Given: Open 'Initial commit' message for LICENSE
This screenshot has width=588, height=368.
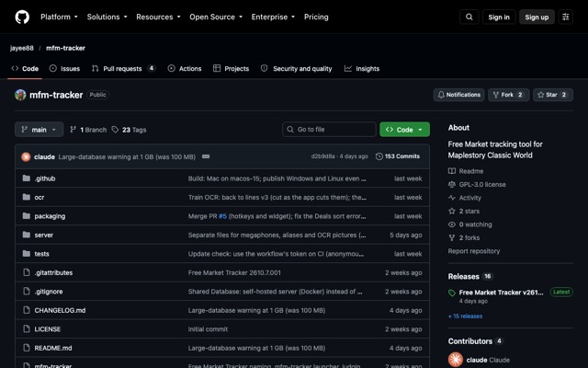Looking at the screenshot, I should coord(208,329).
